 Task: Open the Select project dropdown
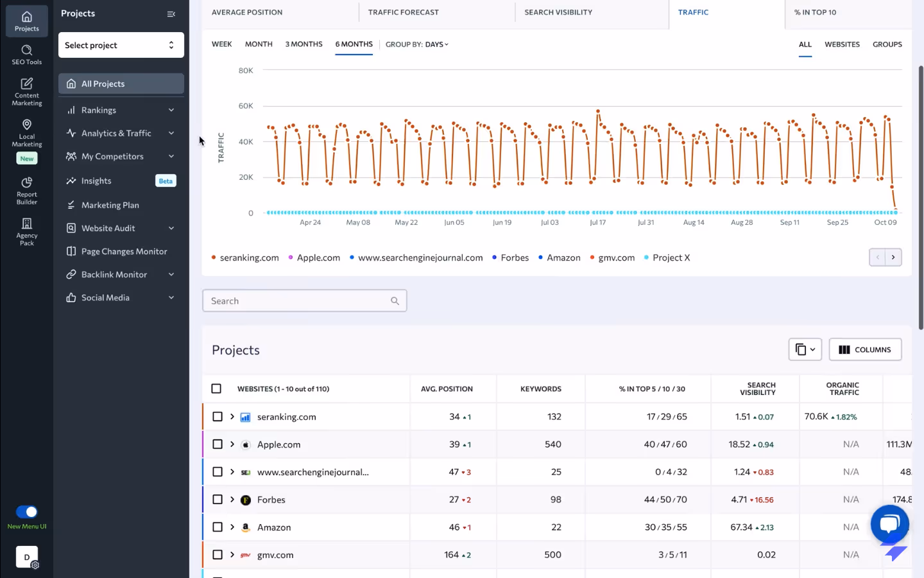[121, 45]
